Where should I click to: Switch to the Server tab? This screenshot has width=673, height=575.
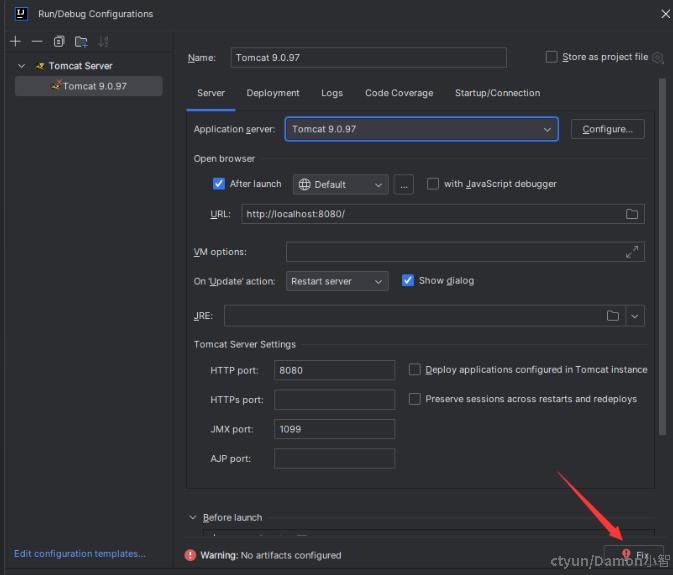tap(211, 93)
